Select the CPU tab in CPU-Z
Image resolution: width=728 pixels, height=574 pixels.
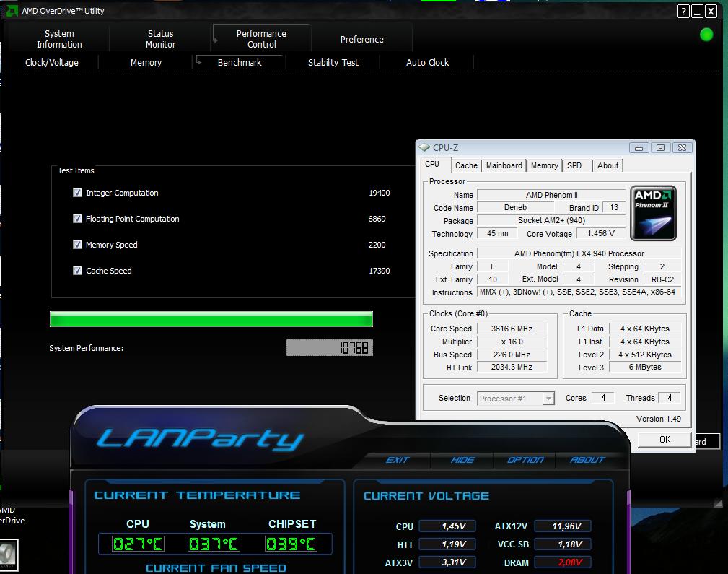tap(432, 165)
